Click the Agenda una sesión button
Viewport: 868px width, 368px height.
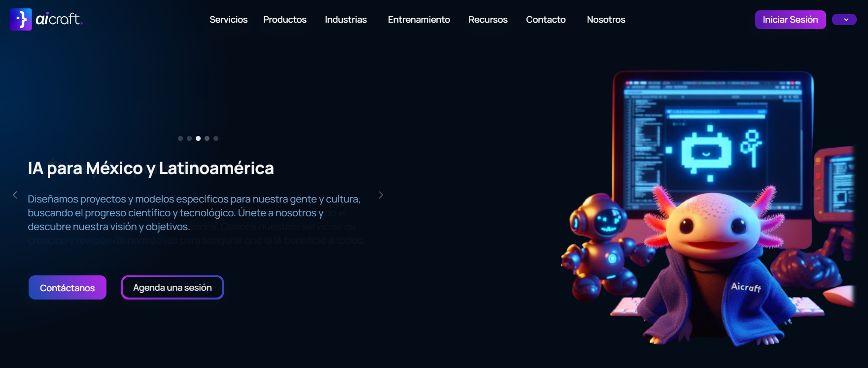click(173, 287)
